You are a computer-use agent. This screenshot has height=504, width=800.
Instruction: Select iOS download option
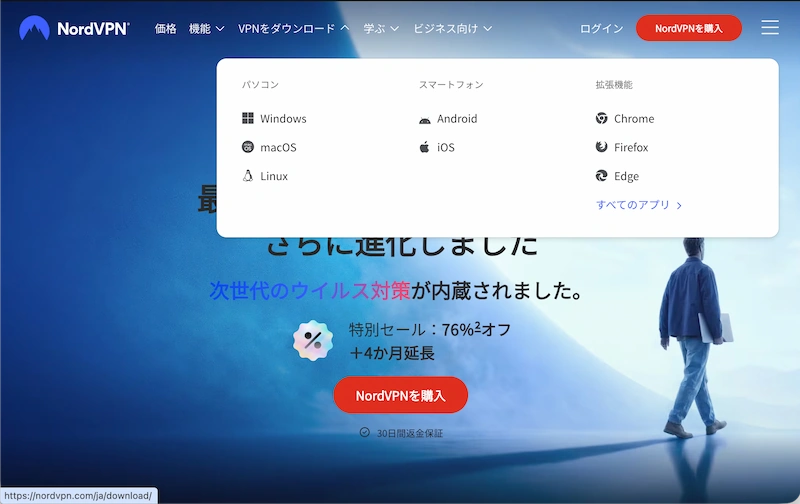(437, 147)
